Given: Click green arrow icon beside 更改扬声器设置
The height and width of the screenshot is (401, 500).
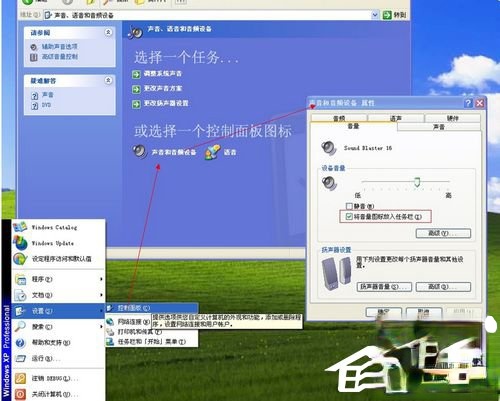Looking at the screenshot, I should (x=136, y=104).
